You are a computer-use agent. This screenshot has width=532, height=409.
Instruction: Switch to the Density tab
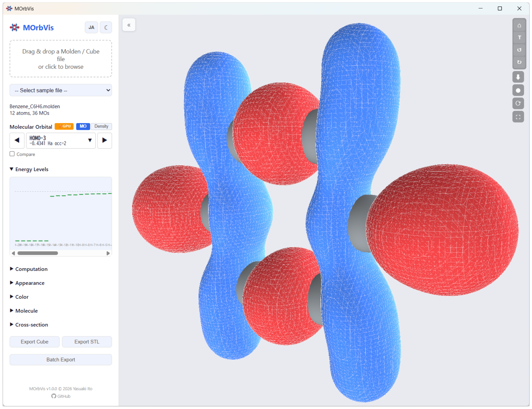coord(101,126)
